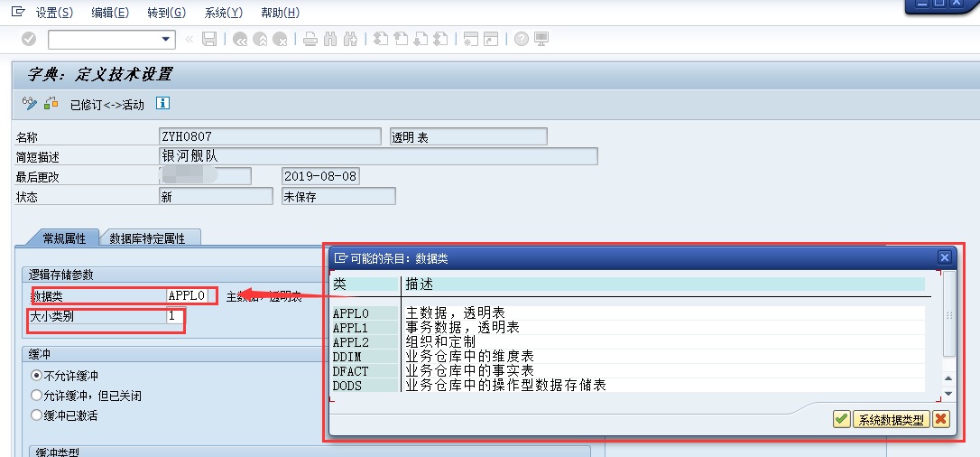Click the short description field 银河舰队

tap(378, 156)
